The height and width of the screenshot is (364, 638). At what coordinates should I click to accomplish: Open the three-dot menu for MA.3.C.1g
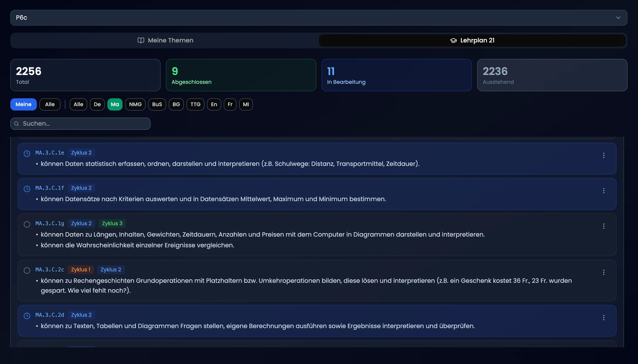[604, 226]
